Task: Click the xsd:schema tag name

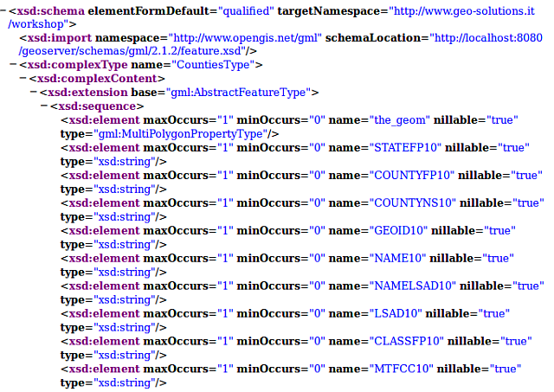Action: pos(50,11)
